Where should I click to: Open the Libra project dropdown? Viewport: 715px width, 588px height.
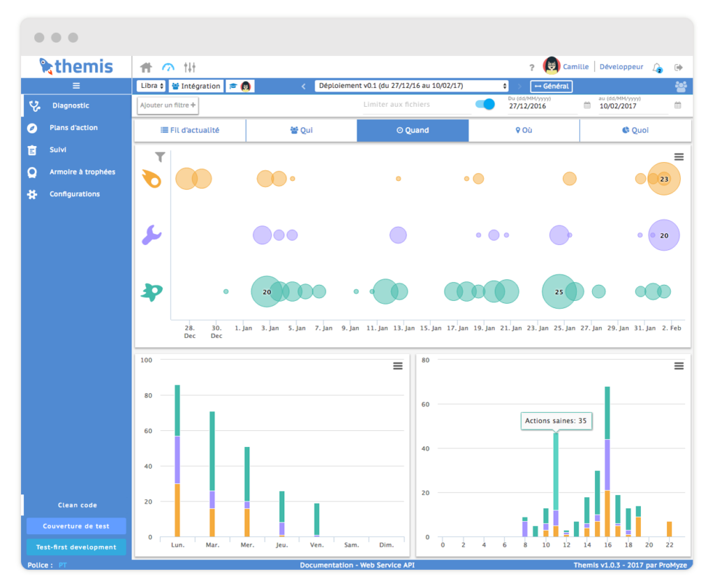[152, 87]
